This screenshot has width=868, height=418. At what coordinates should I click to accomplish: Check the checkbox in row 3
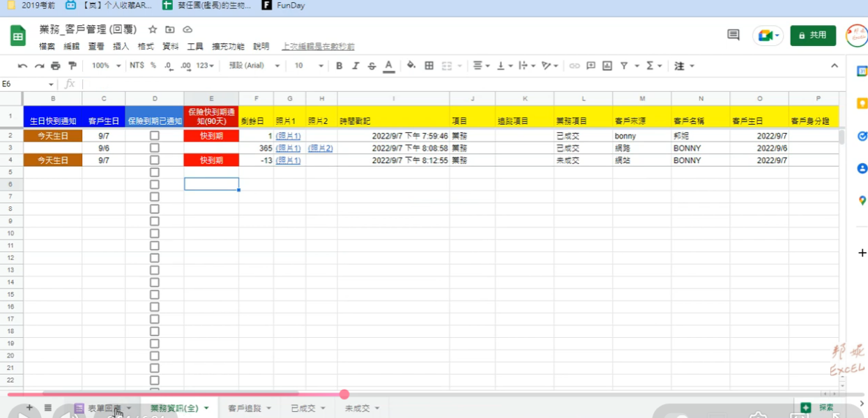click(x=153, y=148)
